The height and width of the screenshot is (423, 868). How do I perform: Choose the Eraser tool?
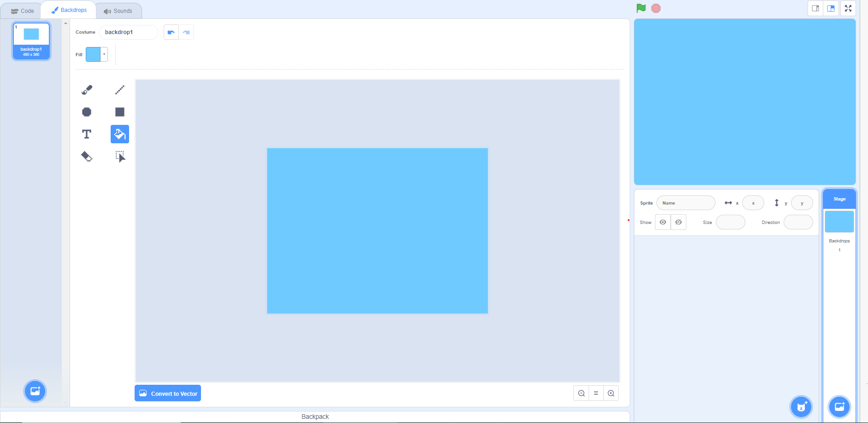click(87, 156)
